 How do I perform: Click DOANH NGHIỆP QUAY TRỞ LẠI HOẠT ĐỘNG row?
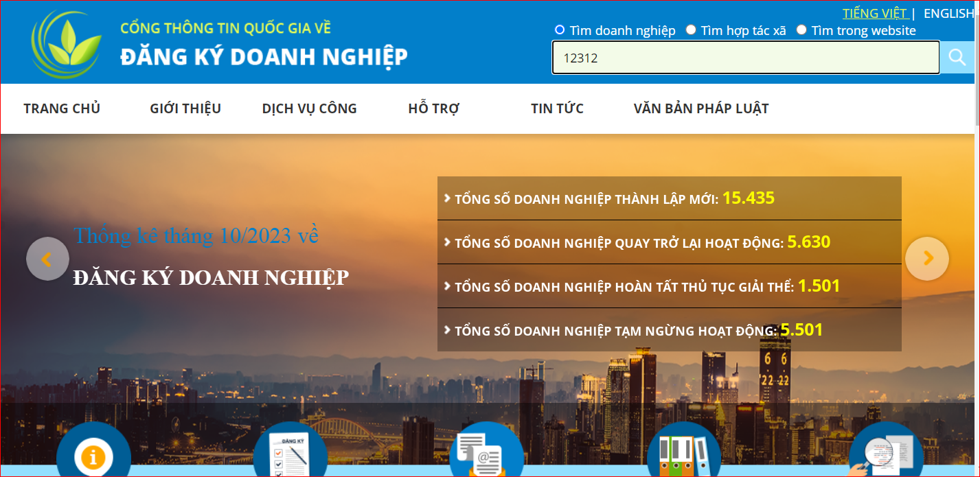coord(670,242)
